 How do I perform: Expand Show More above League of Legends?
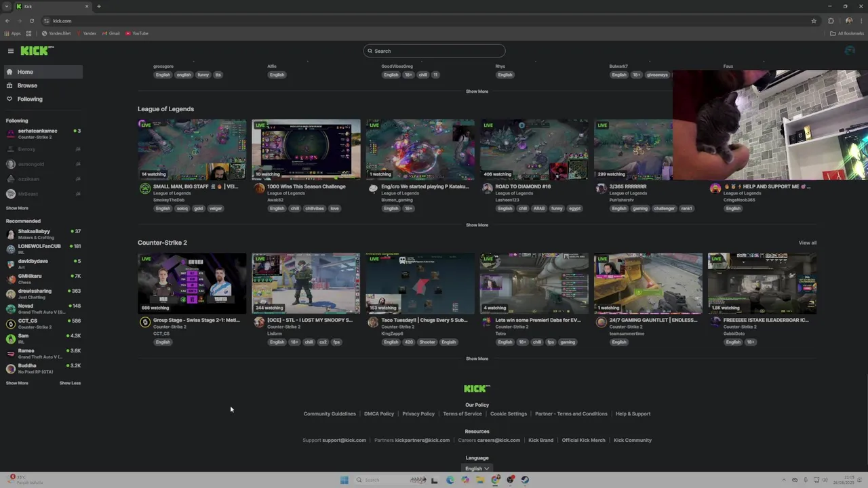(x=477, y=91)
